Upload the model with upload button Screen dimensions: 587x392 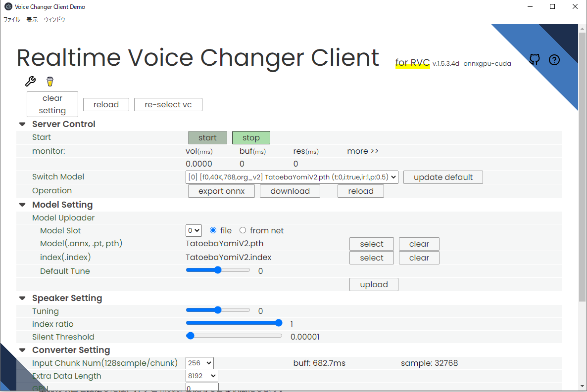tap(374, 285)
